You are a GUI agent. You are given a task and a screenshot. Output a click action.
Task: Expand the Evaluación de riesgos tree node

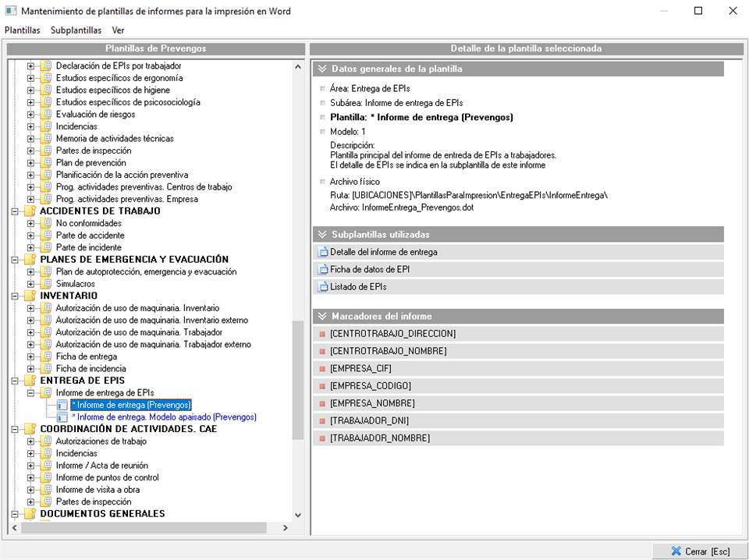30,114
